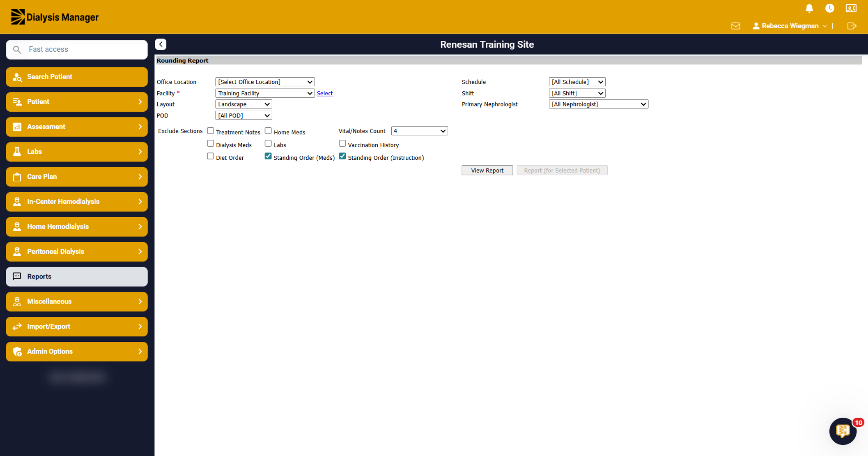Expand the Patient menu
This screenshot has height=456, width=868.
click(77, 102)
